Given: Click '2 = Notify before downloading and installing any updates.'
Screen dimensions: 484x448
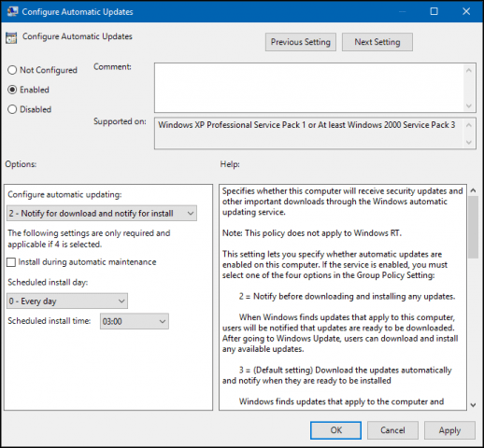Looking at the screenshot, I should 347,296.
